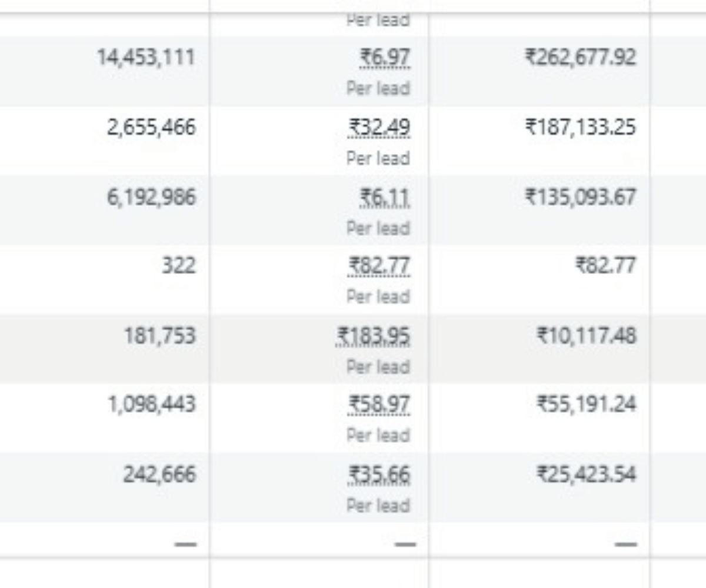Viewport: 706px width, 588px height.
Task: Click the ₹55,191.24 amount cell
Action: coord(586,405)
